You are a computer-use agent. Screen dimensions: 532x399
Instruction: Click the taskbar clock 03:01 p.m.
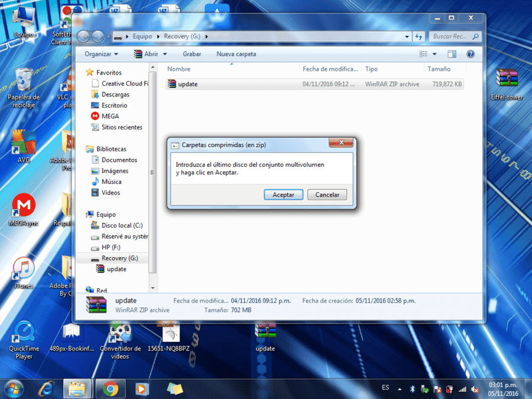503,385
